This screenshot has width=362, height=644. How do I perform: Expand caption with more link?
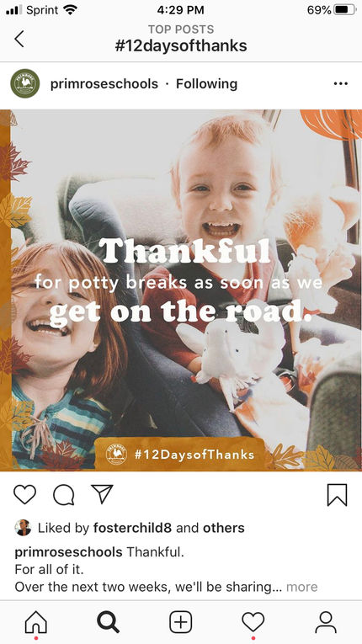point(302,587)
